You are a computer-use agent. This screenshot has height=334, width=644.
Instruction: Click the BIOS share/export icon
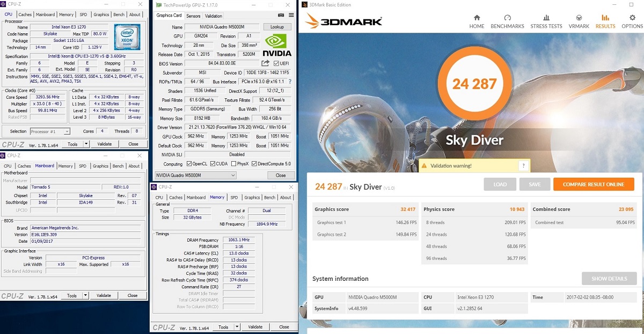tap(266, 63)
